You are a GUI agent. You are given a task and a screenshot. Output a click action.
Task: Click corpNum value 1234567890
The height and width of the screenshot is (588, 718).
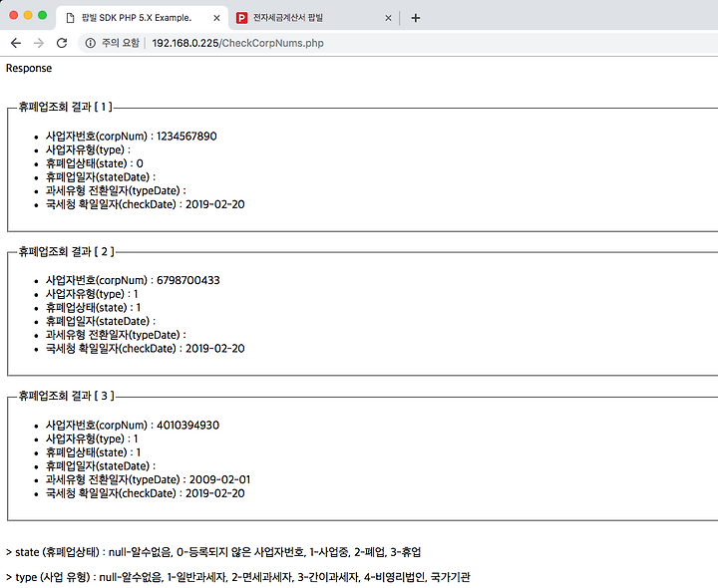click(x=186, y=137)
